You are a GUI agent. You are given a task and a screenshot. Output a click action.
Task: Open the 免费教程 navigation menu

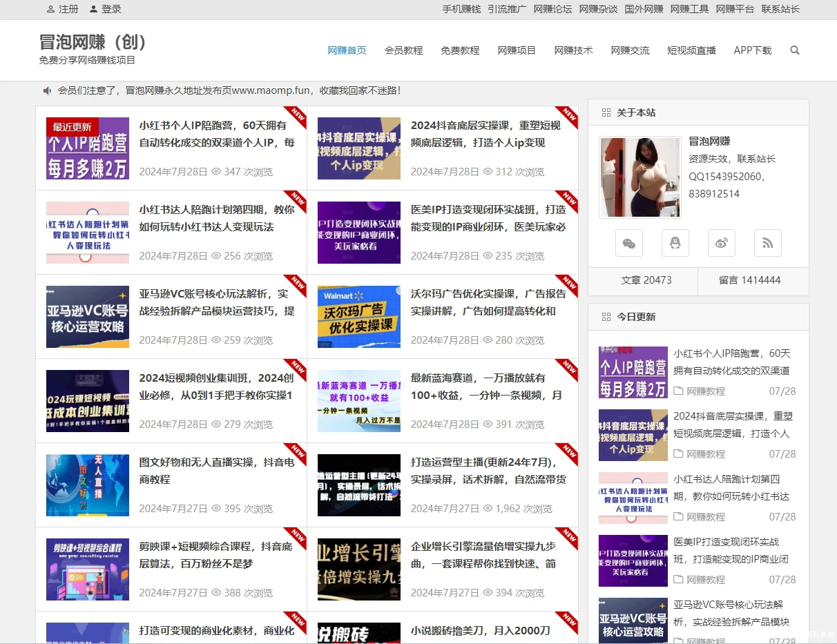click(460, 50)
